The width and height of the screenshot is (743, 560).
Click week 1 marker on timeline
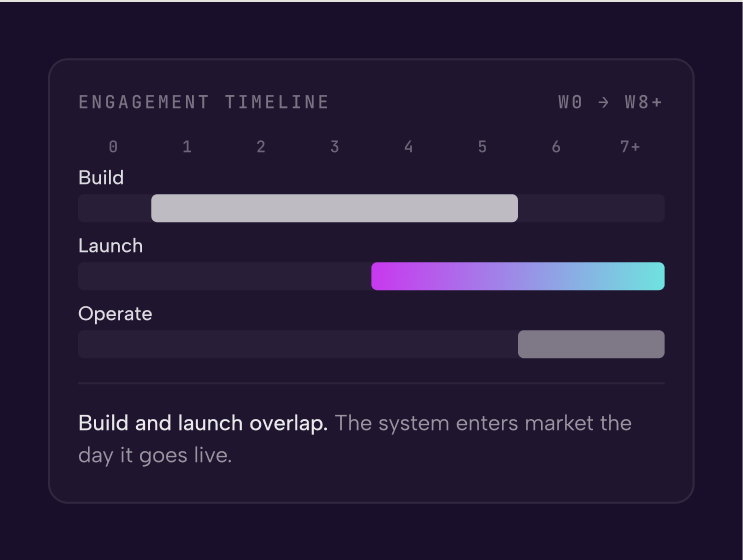187,147
